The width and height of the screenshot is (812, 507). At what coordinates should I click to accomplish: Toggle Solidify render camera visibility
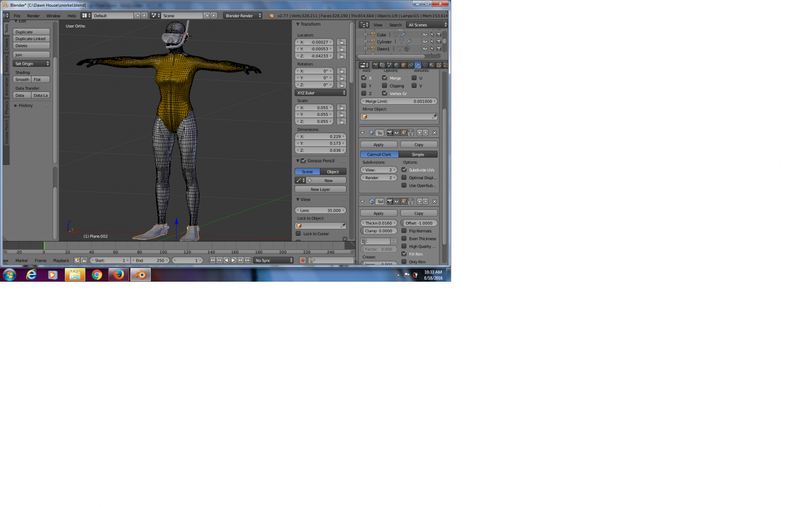[x=390, y=201]
